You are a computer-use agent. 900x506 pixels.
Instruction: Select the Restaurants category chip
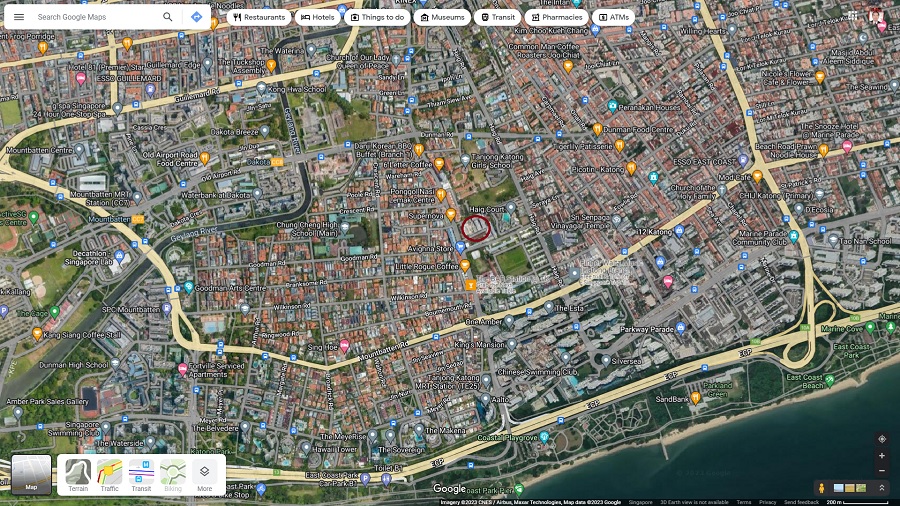point(260,17)
